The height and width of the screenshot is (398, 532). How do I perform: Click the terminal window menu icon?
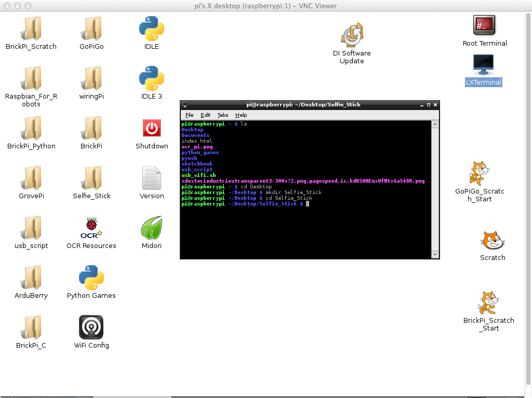[x=185, y=105]
